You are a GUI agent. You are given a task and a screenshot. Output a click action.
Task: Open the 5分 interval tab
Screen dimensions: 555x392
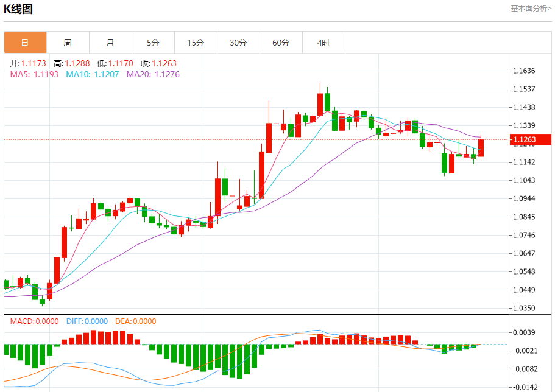(x=153, y=43)
